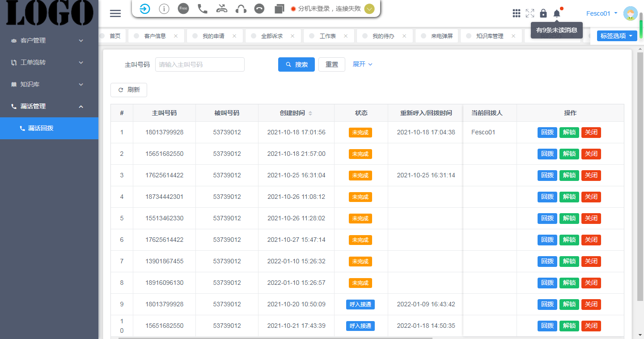Image resolution: width=644 pixels, height=339 pixels.
Task: Click the blue 搜索 button
Action: (297, 64)
